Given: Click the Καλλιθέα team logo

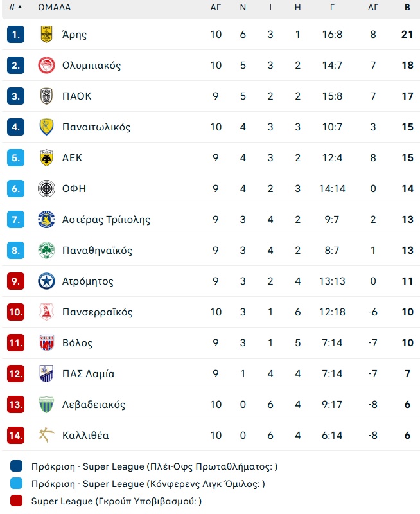Looking at the screenshot, I should [x=46, y=435].
